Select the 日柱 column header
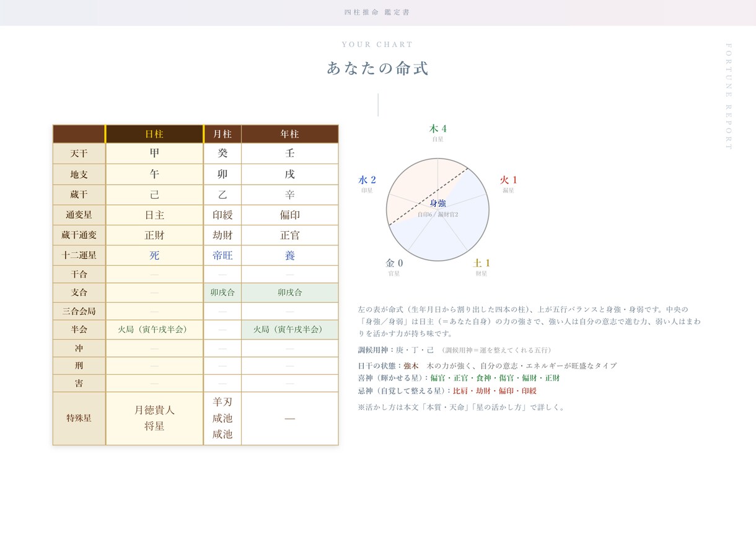Viewport: 756px width, 534px height. pos(154,134)
